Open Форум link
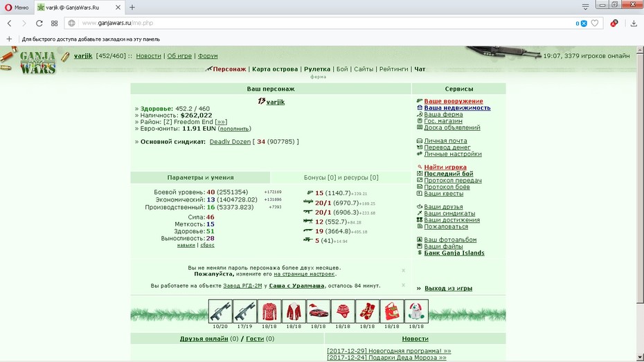Viewport: 644px width, 362px height. (208, 56)
